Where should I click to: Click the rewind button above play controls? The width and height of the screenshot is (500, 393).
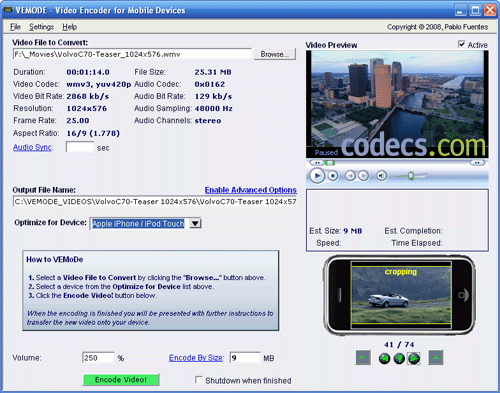tap(317, 163)
